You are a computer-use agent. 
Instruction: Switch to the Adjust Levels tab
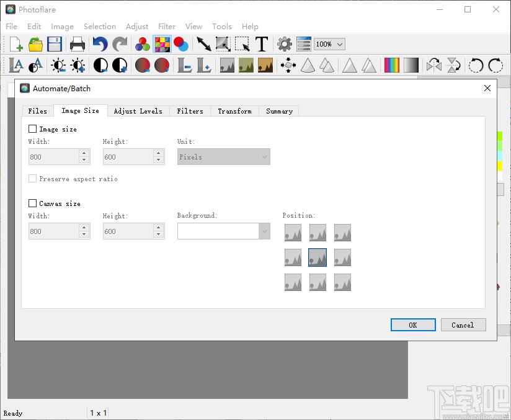pyautogui.click(x=138, y=111)
